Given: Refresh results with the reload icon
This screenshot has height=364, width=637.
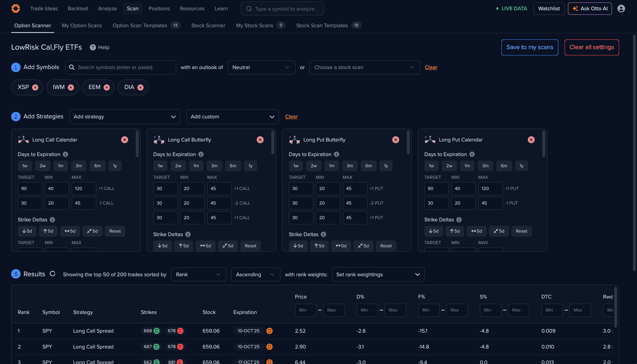Looking at the screenshot, I should 52,274.
